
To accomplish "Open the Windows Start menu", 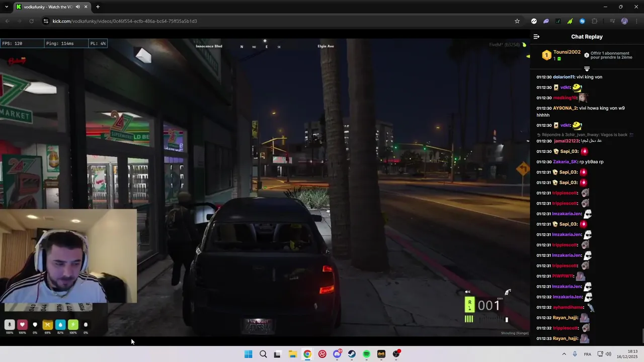I will pyautogui.click(x=248, y=354).
